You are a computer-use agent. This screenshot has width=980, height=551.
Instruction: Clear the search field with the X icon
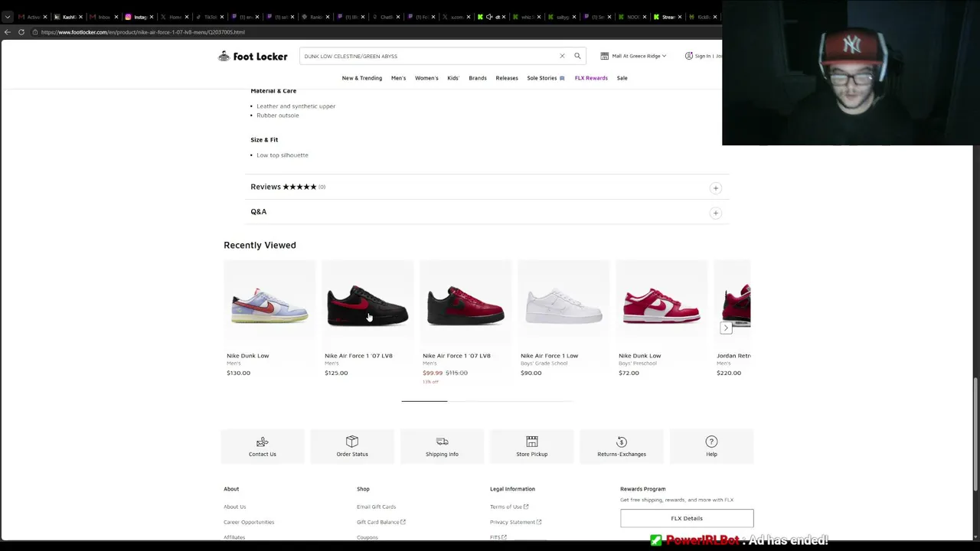(x=562, y=56)
